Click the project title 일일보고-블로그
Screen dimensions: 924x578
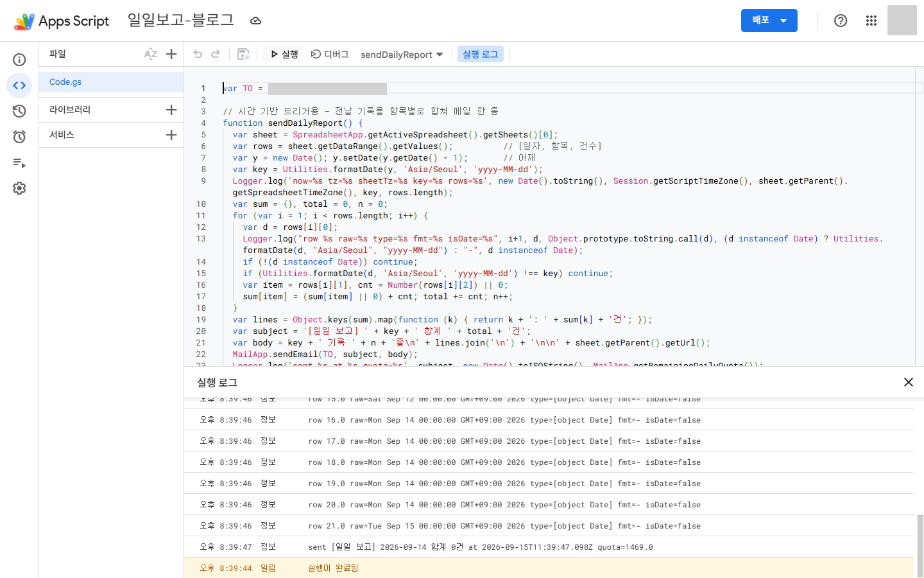(x=180, y=21)
